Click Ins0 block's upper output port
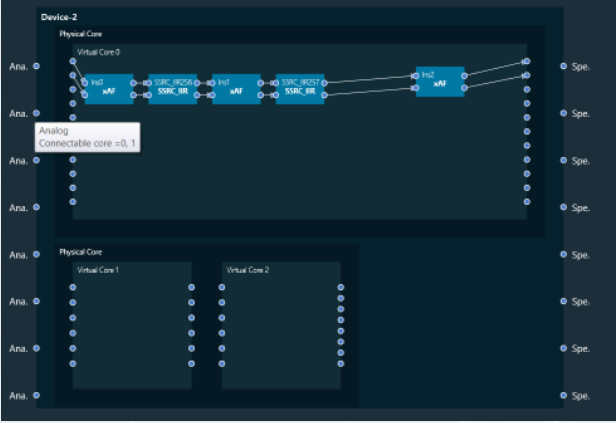This screenshot has width=616, height=423. (133, 83)
